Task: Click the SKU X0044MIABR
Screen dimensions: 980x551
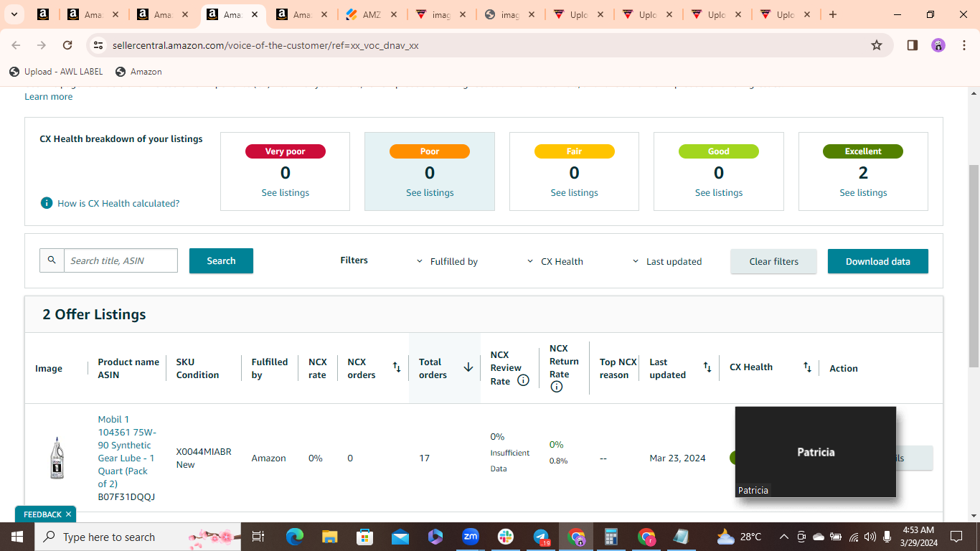Action: coord(204,452)
